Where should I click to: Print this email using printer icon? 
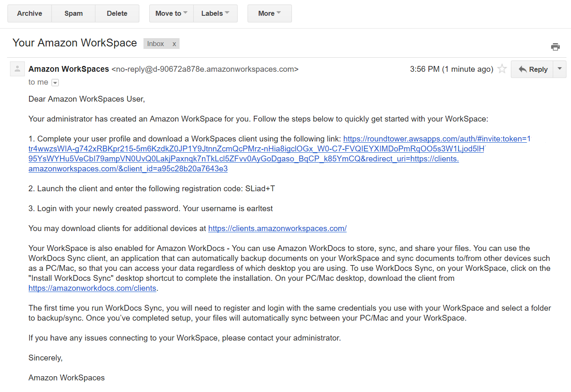555,47
